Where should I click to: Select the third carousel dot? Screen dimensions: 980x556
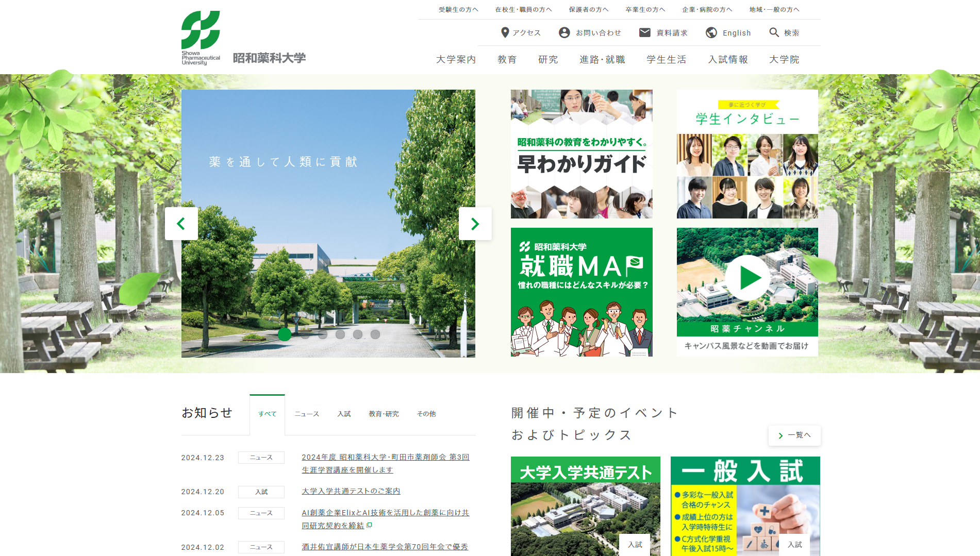[323, 334]
